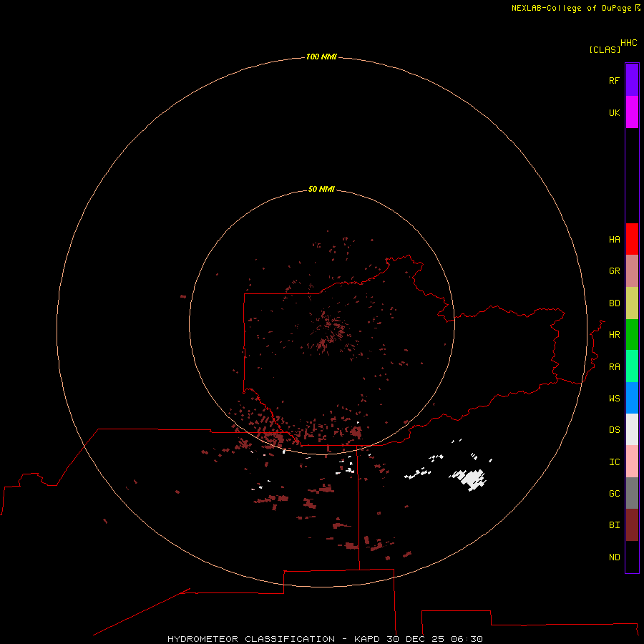Click the HA red legend swatch
The image size is (644, 644).
tap(632, 239)
